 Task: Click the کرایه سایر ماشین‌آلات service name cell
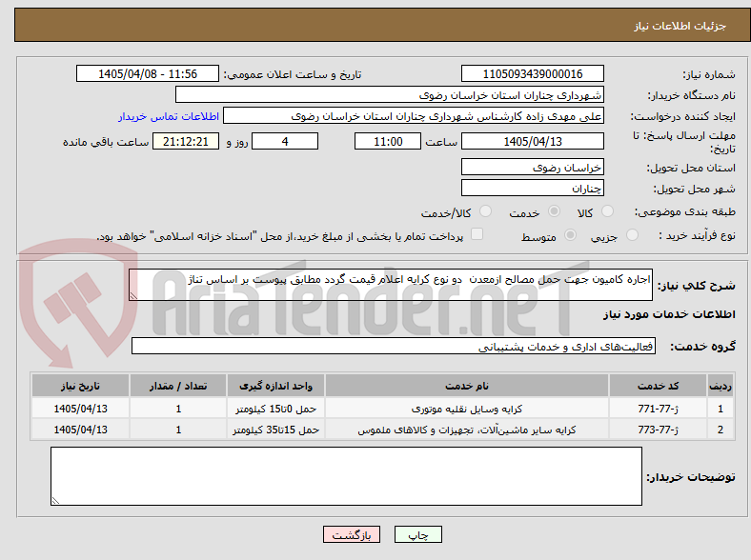click(x=467, y=430)
